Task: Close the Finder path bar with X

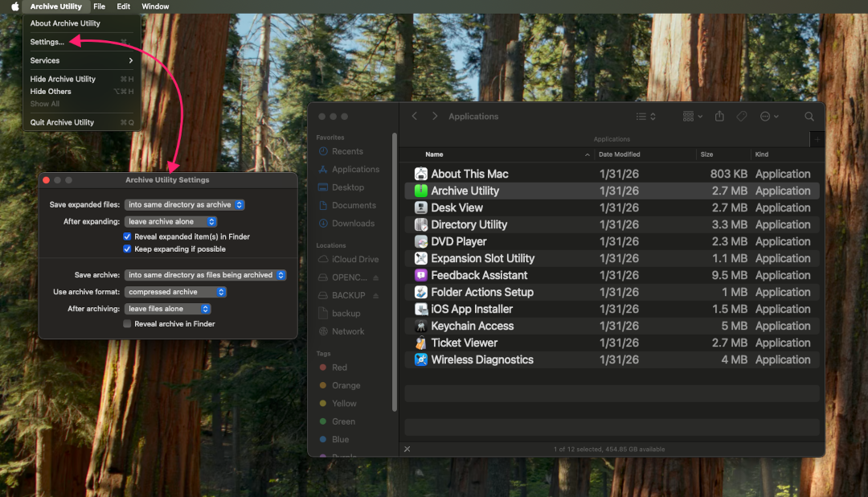Action: [x=407, y=449]
